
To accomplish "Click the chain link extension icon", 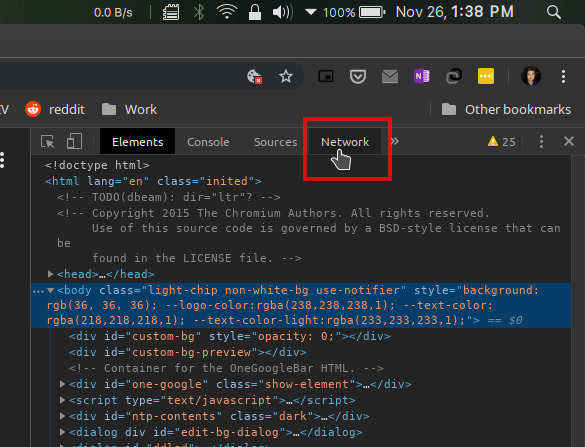I will click(x=454, y=76).
